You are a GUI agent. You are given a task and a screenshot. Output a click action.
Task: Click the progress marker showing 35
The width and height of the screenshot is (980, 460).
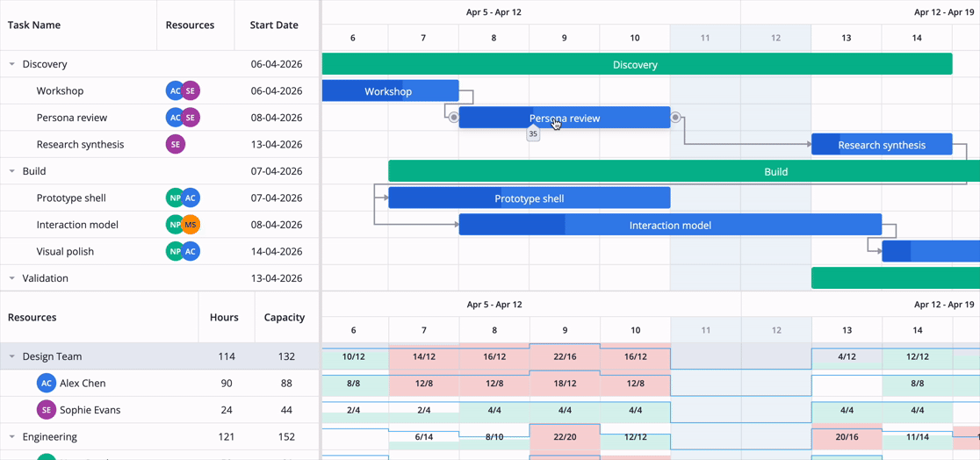click(x=532, y=133)
